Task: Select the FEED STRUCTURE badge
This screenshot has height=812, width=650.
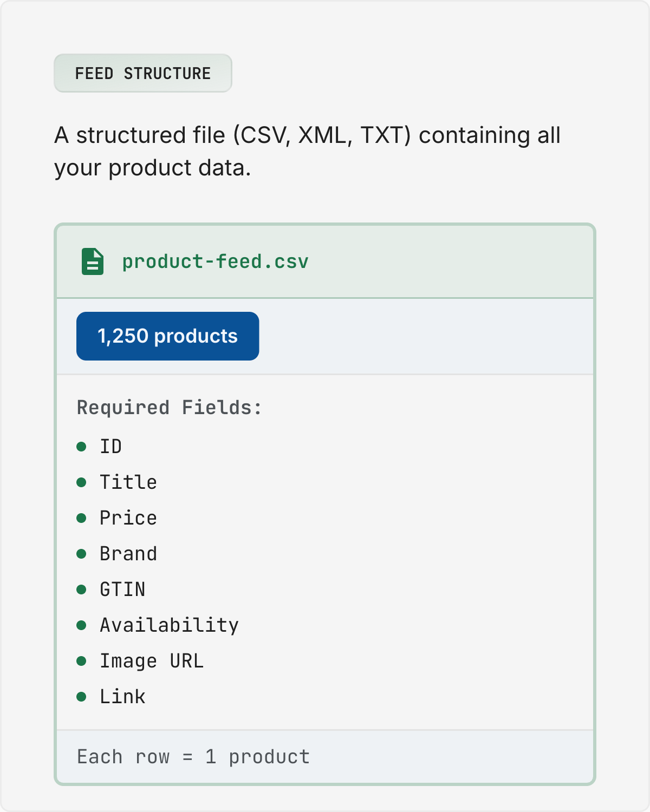Action: (x=143, y=73)
